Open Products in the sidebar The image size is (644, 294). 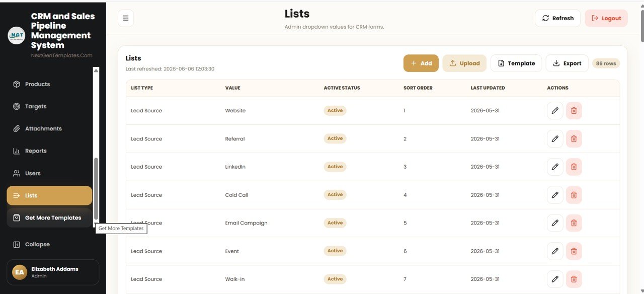point(49,84)
